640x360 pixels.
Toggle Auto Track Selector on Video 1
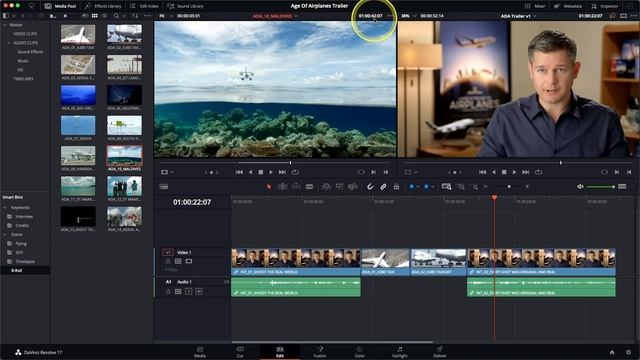[x=178, y=261]
